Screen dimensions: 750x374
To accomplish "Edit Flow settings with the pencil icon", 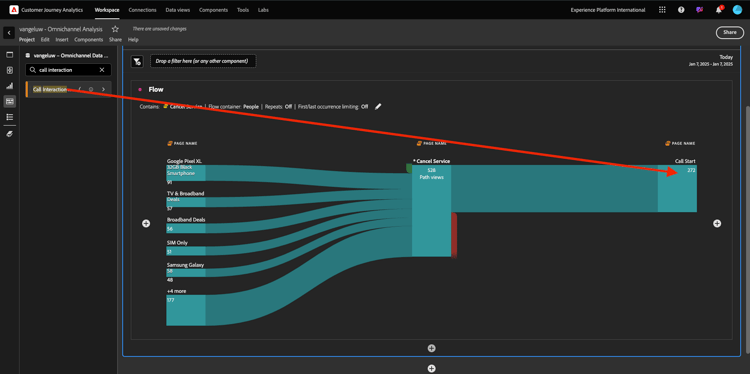I will (378, 107).
